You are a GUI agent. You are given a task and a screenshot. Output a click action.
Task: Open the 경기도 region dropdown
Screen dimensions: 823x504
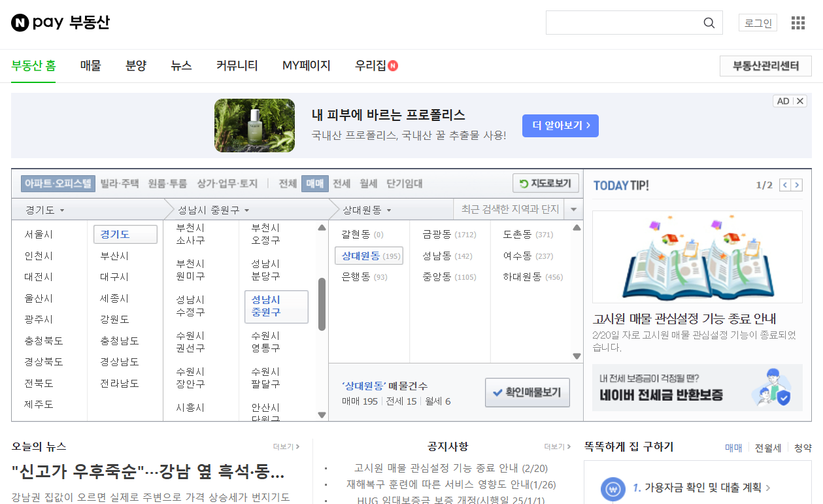tap(45, 210)
